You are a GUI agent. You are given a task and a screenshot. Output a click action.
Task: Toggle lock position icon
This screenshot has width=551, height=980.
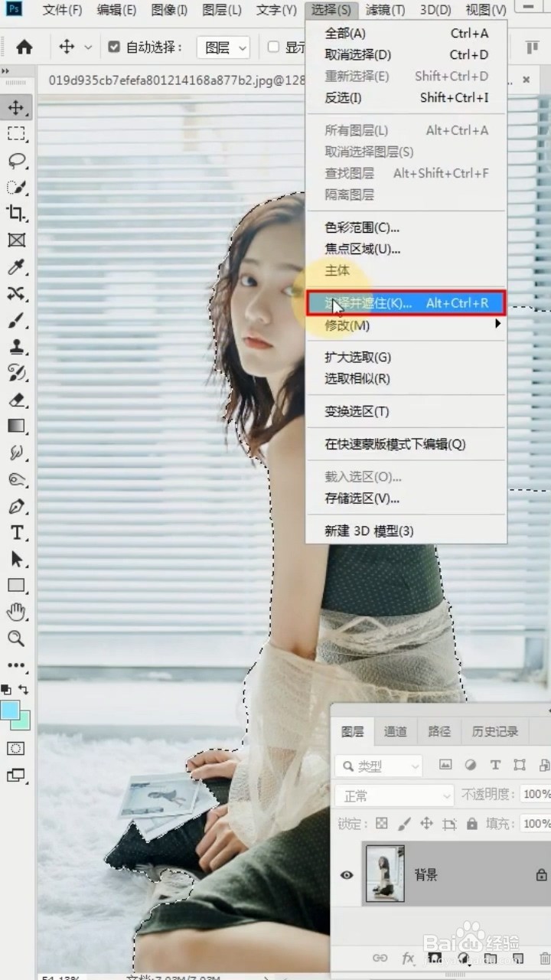(426, 824)
